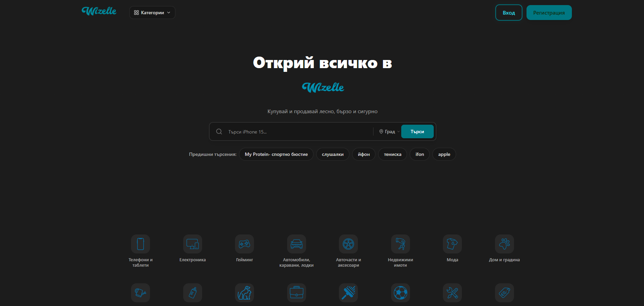Screen dimensions: 644x306
Task: Click the soccer ball sports icon
Action: click(401, 293)
